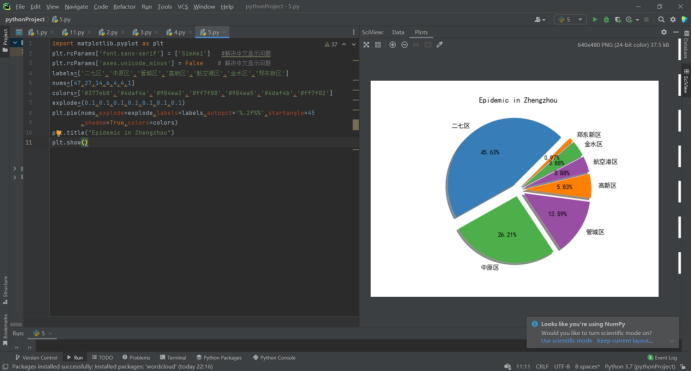Open the Python Packages tool window
This screenshot has width=692, height=371.
click(219, 358)
